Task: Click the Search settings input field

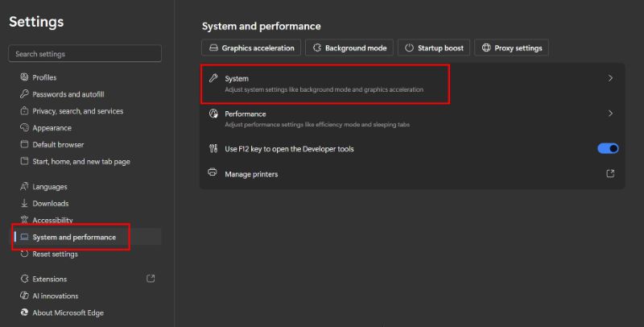Action: 85,54
